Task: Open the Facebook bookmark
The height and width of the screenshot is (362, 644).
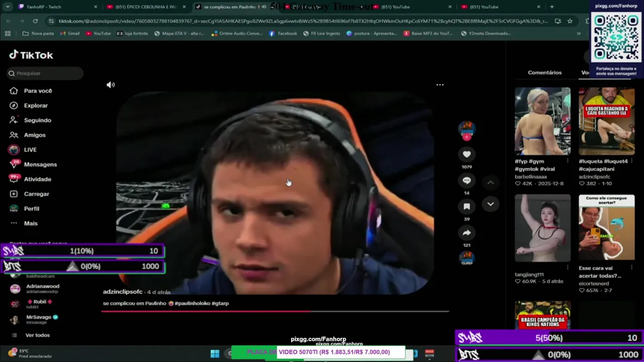Action: 283,34
